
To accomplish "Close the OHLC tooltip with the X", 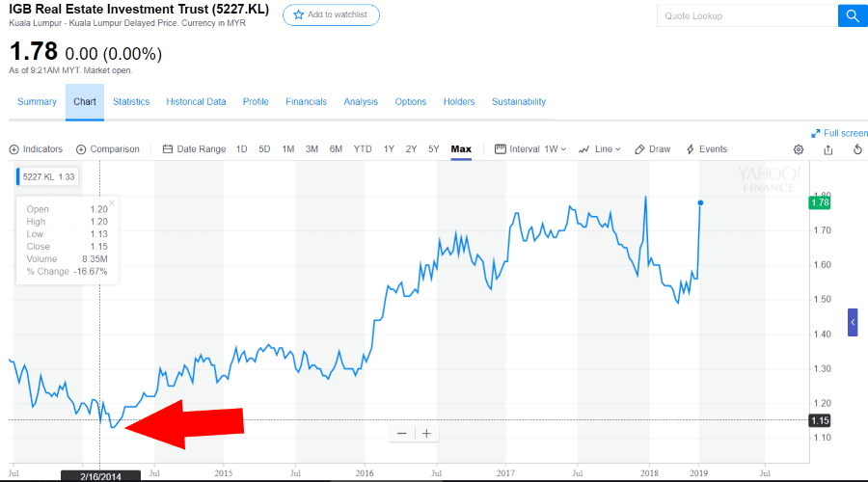I will pos(112,203).
